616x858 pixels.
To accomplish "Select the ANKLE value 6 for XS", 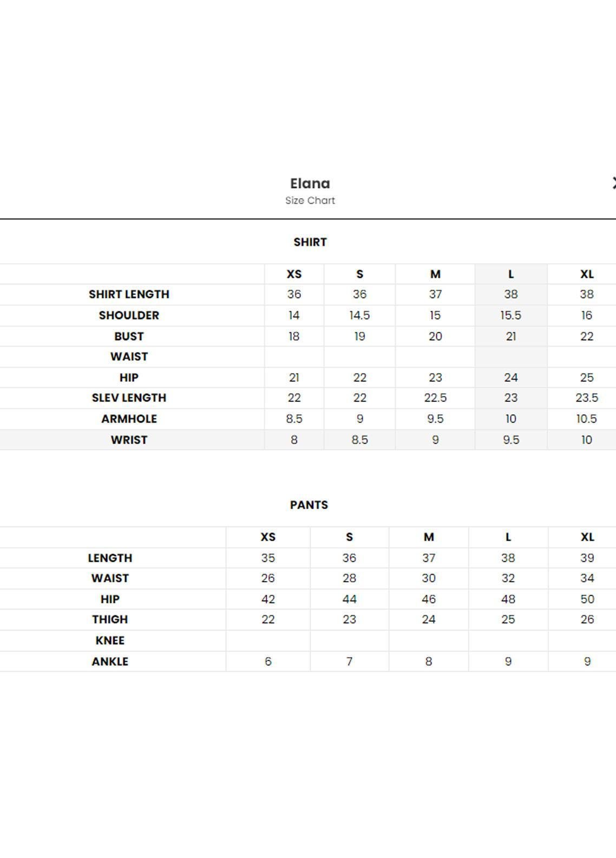I will tap(268, 661).
